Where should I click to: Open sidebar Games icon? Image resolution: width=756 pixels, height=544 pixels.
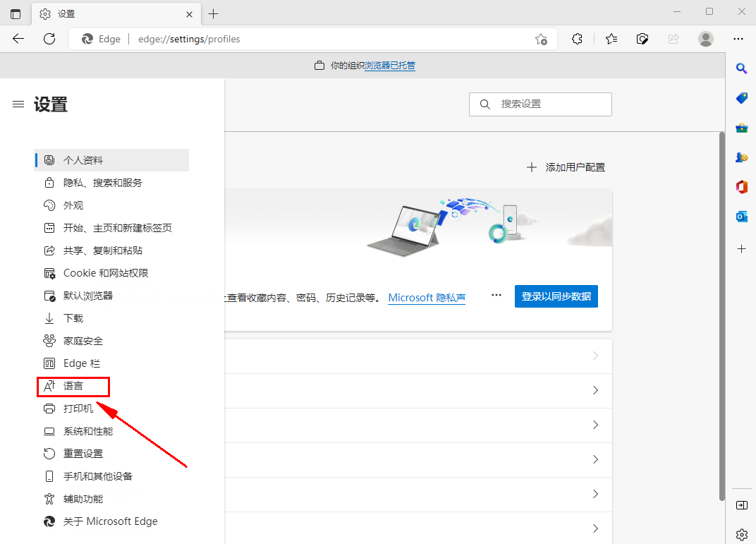(741, 157)
